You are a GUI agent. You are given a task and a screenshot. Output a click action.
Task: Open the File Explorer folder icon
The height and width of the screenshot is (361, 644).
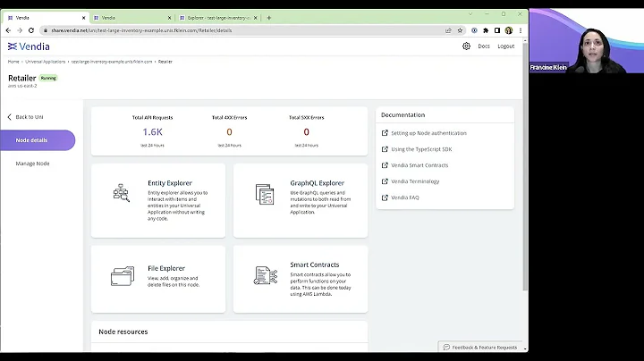[x=123, y=276]
